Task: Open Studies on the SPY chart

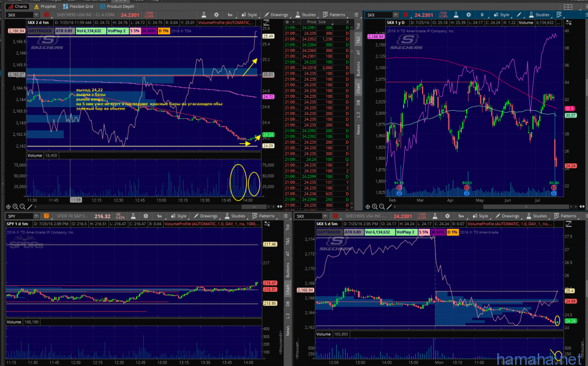Action: click(x=235, y=216)
